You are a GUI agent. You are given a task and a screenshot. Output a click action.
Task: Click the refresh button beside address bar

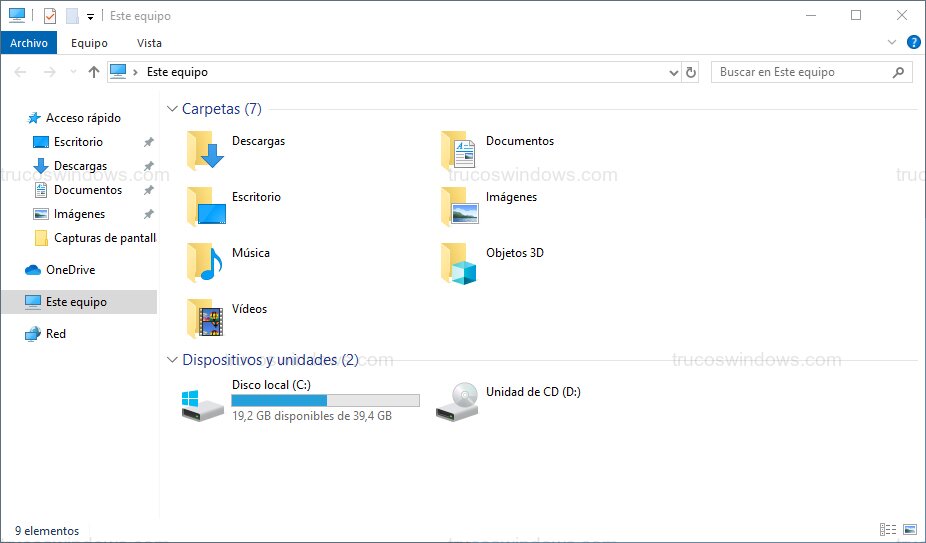pos(690,72)
